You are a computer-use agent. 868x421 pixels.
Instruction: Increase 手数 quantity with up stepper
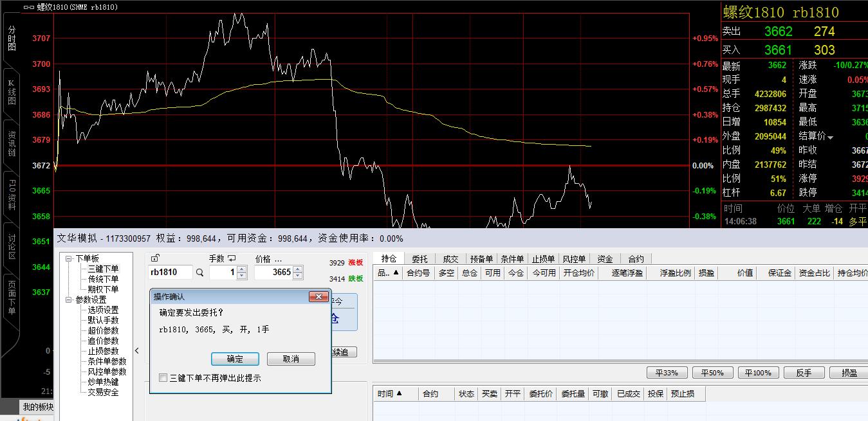(242, 269)
